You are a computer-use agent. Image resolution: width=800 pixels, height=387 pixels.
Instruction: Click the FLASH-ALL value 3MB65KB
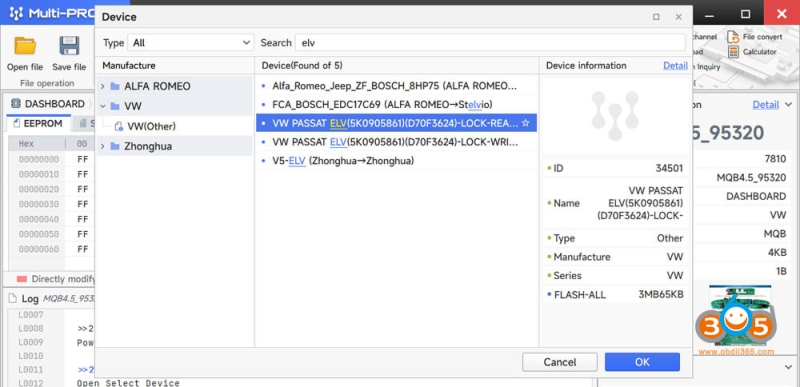[660, 294]
